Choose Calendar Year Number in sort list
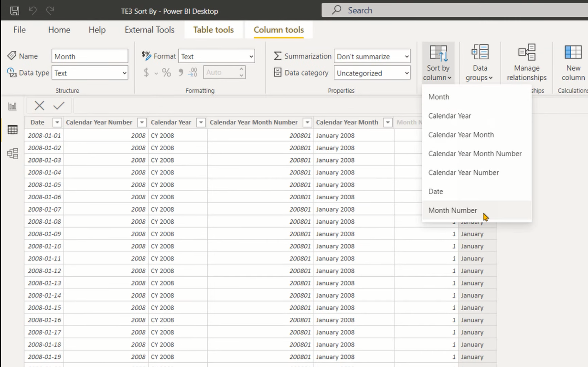Viewport: 588px width, 367px height. point(477,173)
